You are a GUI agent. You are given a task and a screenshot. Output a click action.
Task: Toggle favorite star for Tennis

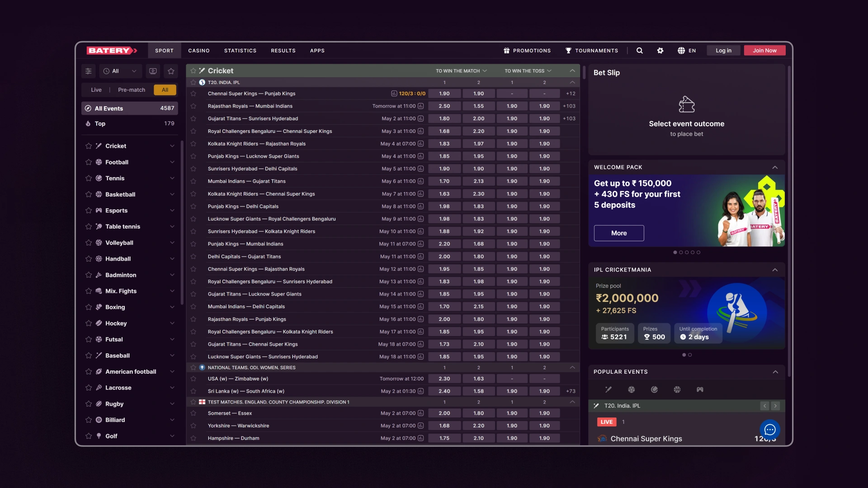[89, 178]
